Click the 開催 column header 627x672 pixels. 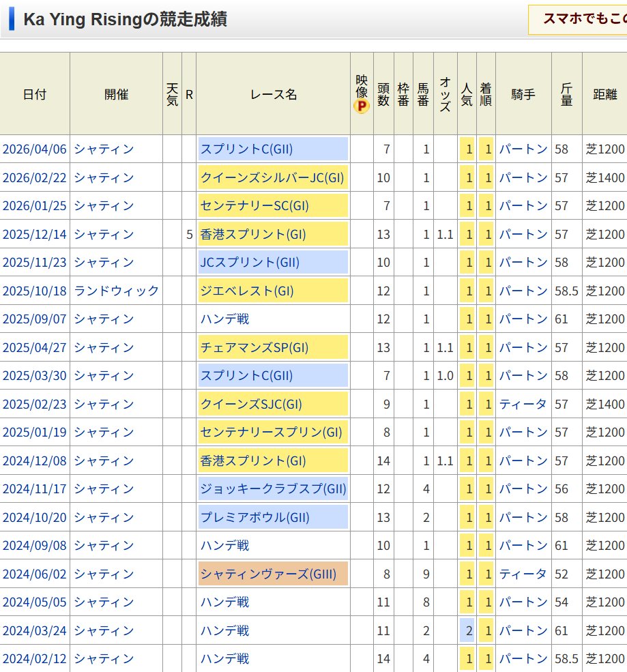[x=116, y=94]
